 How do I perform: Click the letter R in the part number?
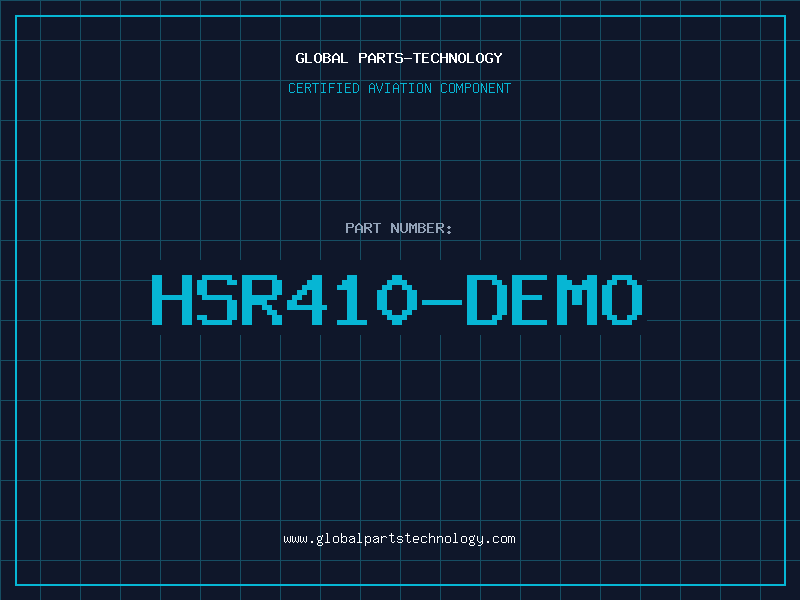(264, 299)
